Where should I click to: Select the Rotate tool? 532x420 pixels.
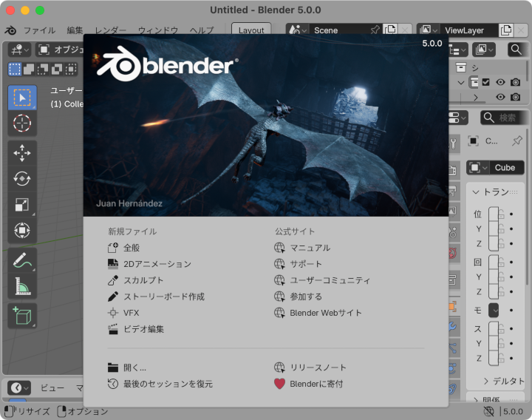[22, 179]
